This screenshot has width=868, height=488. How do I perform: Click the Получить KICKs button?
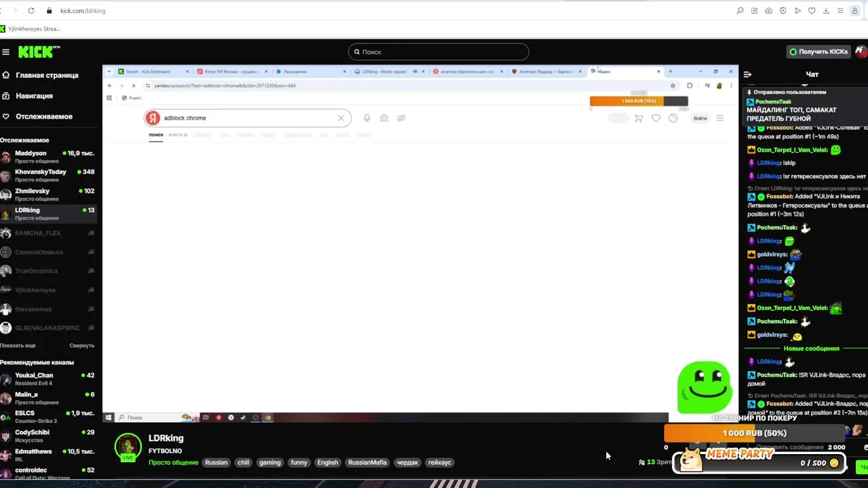(x=818, y=52)
